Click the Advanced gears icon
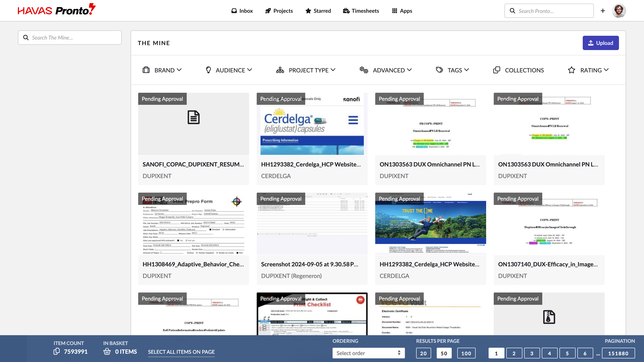The height and width of the screenshot is (362, 644). pos(364,70)
